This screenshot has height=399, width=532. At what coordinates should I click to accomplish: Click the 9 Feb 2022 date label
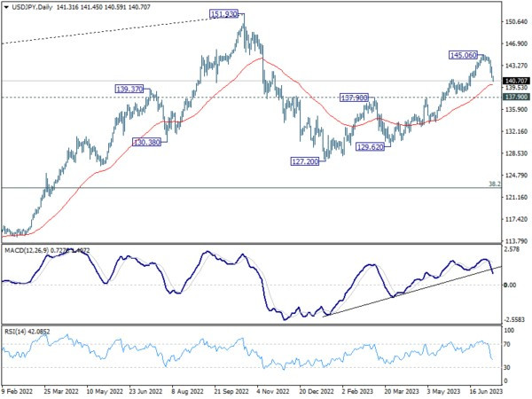point(18,392)
